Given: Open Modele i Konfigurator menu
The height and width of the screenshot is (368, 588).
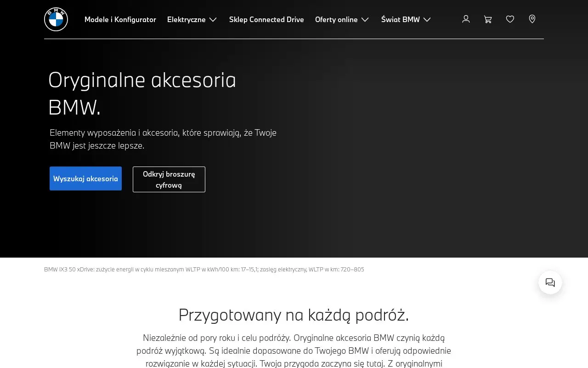Looking at the screenshot, I should tap(120, 19).
